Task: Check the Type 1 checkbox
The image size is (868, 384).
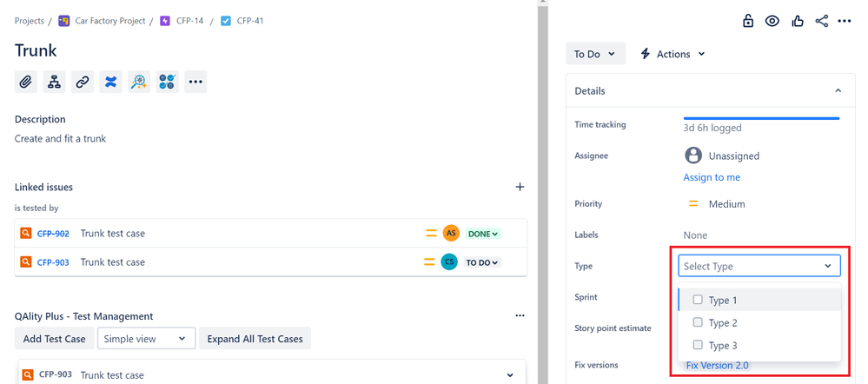Action: pyautogui.click(x=698, y=300)
